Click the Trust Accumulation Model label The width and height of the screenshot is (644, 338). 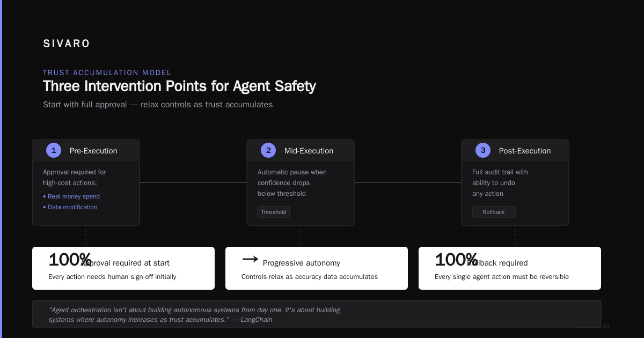[107, 72]
